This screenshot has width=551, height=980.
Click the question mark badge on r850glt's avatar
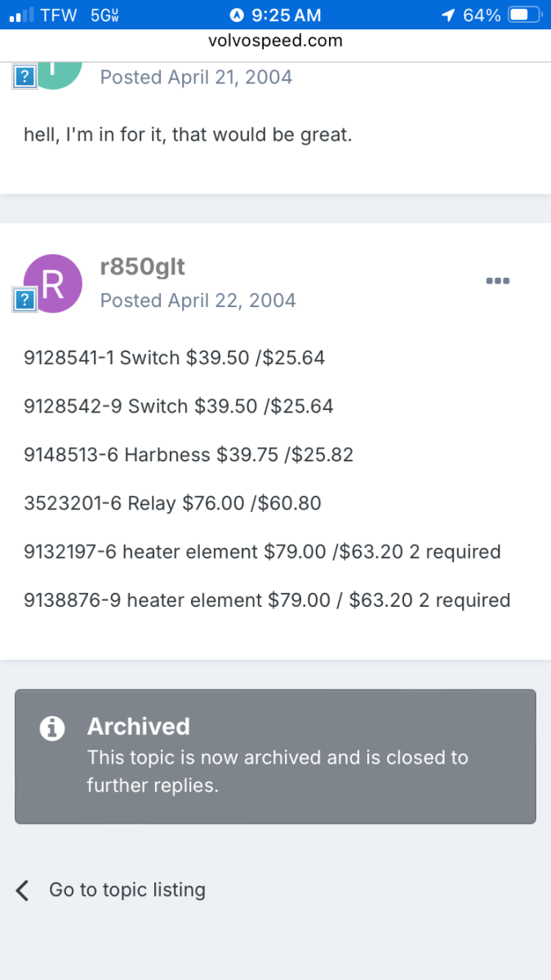click(x=24, y=301)
